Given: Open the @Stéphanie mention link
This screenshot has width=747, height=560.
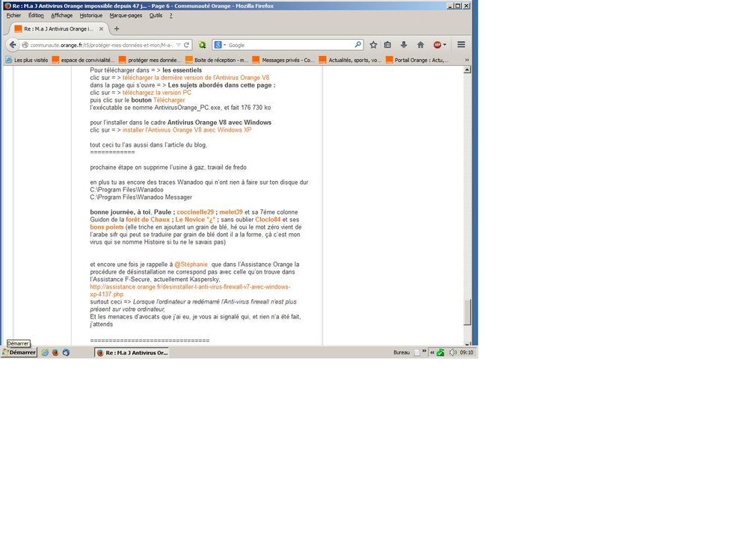Looking at the screenshot, I should coord(191,264).
